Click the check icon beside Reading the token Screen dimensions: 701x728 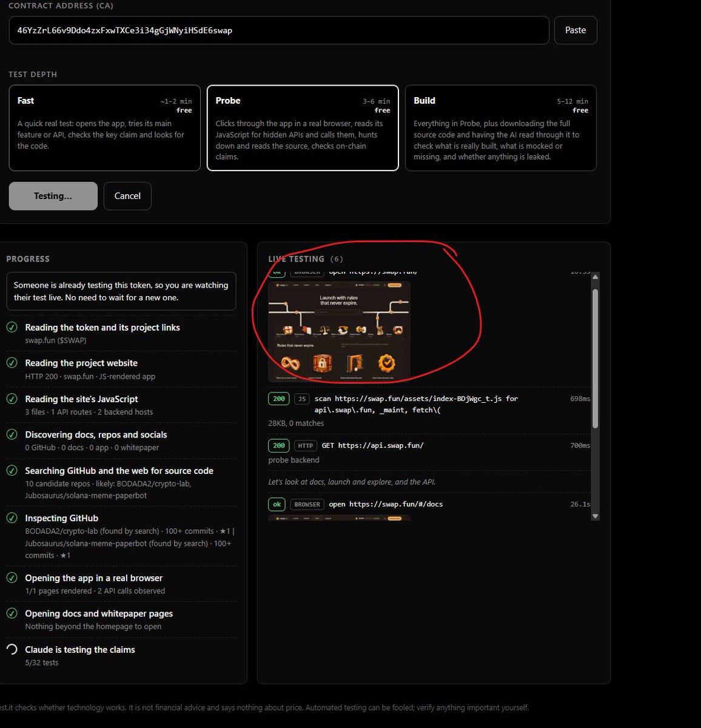point(12,328)
